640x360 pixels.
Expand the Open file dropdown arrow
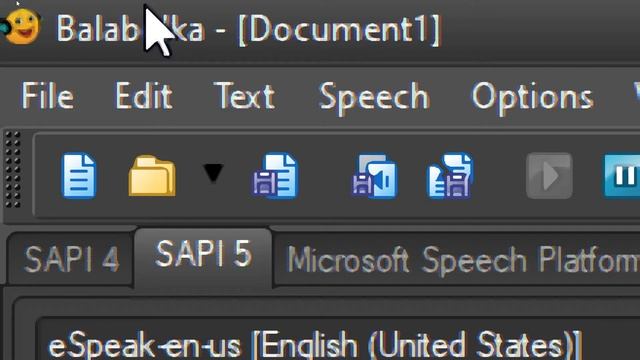213,173
